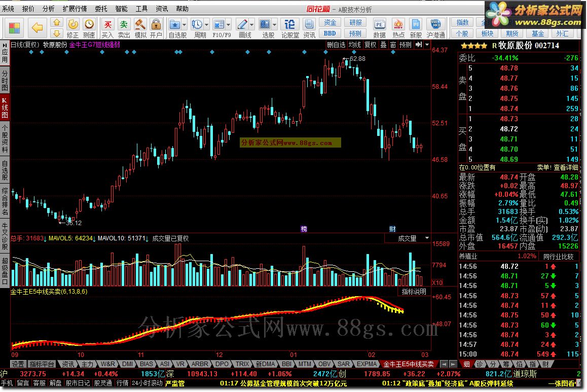Screen dimensions: 587x392
Task: Open the F10/F9 company info icon
Action: [x=219, y=25]
